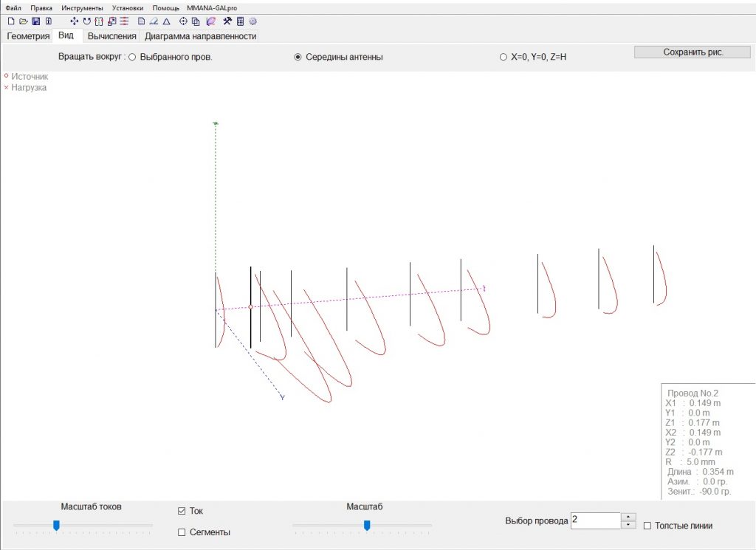Click the hammer and tools icon

click(227, 21)
